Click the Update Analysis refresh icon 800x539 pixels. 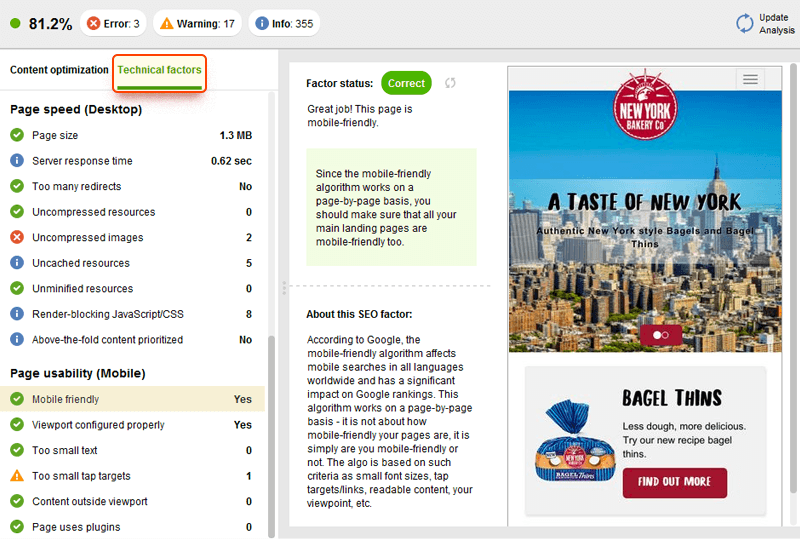point(744,23)
